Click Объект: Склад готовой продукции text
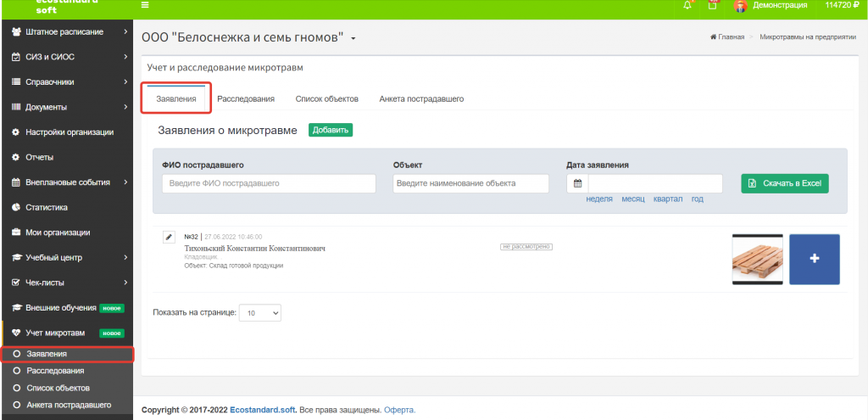Viewport: 868px width, 420px height. pos(234,266)
